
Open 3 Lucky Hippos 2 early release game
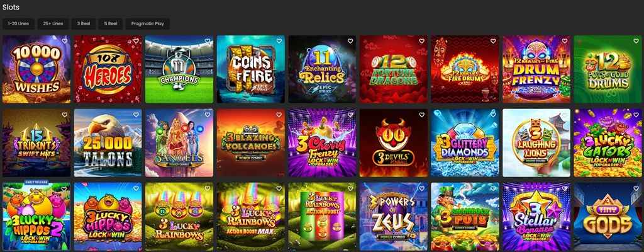tap(36, 217)
